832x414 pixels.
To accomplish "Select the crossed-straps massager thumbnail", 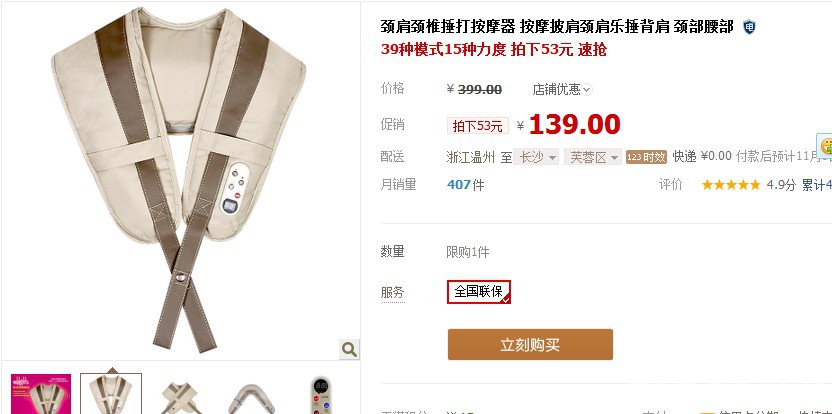I will (180, 395).
